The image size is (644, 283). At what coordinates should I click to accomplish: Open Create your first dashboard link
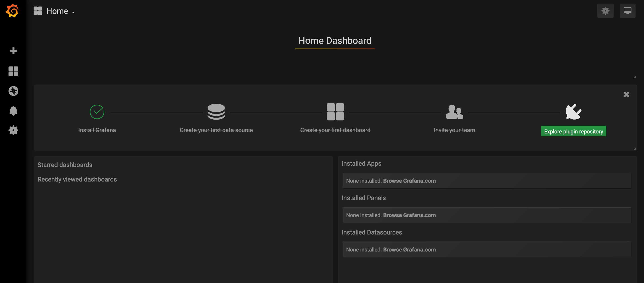pos(335,130)
